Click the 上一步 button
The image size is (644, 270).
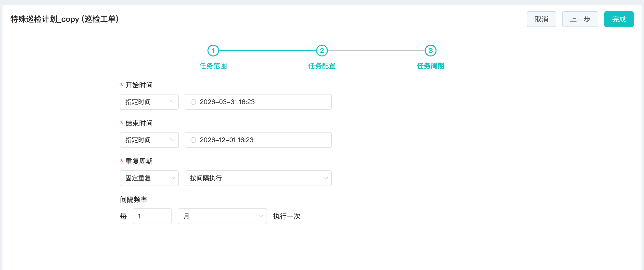580,19
